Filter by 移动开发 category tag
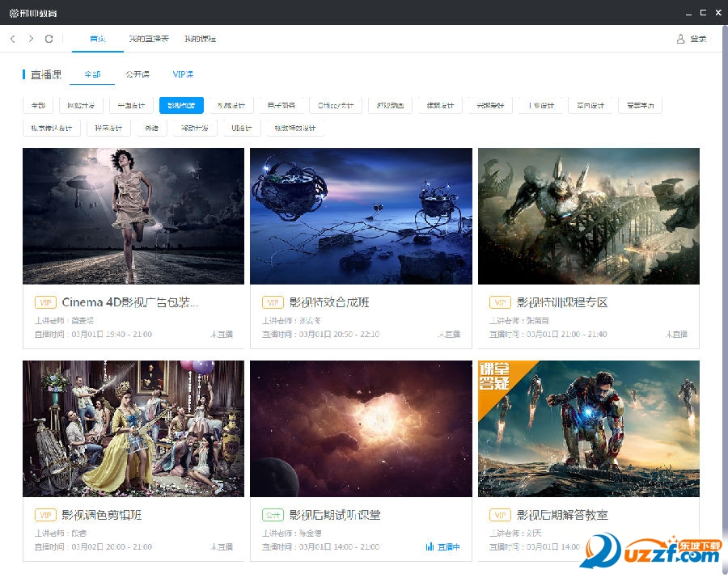Image resolution: width=728 pixels, height=582 pixels. (x=194, y=128)
